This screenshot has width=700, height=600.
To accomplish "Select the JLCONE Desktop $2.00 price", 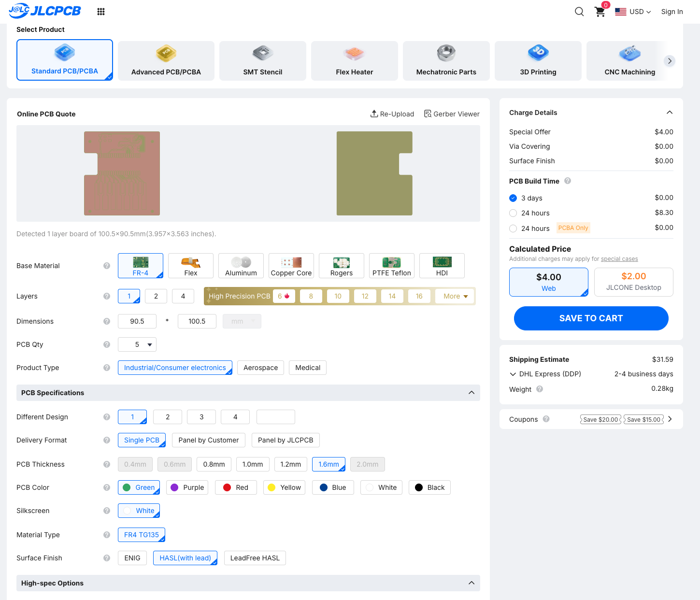I will (634, 282).
